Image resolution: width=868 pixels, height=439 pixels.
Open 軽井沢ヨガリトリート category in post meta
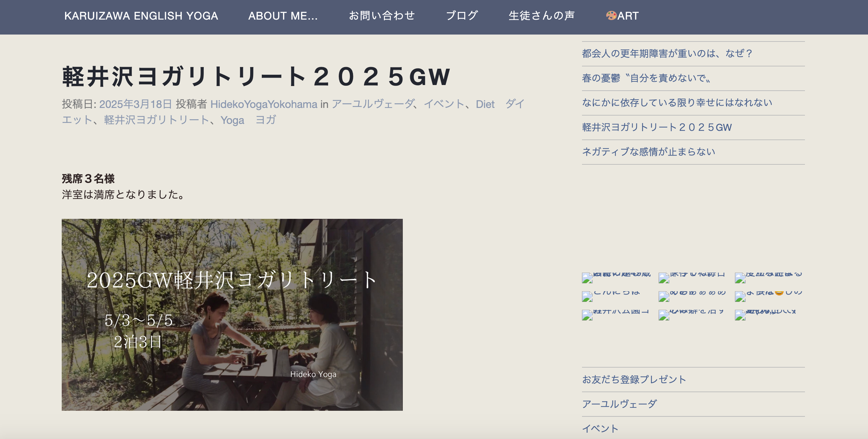click(x=156, y=120)
